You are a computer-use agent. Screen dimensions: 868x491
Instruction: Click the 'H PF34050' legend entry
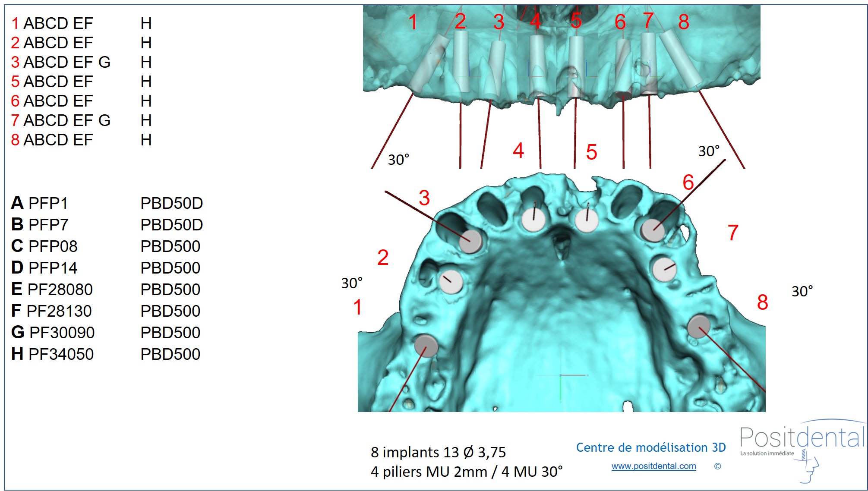point(52,354)
